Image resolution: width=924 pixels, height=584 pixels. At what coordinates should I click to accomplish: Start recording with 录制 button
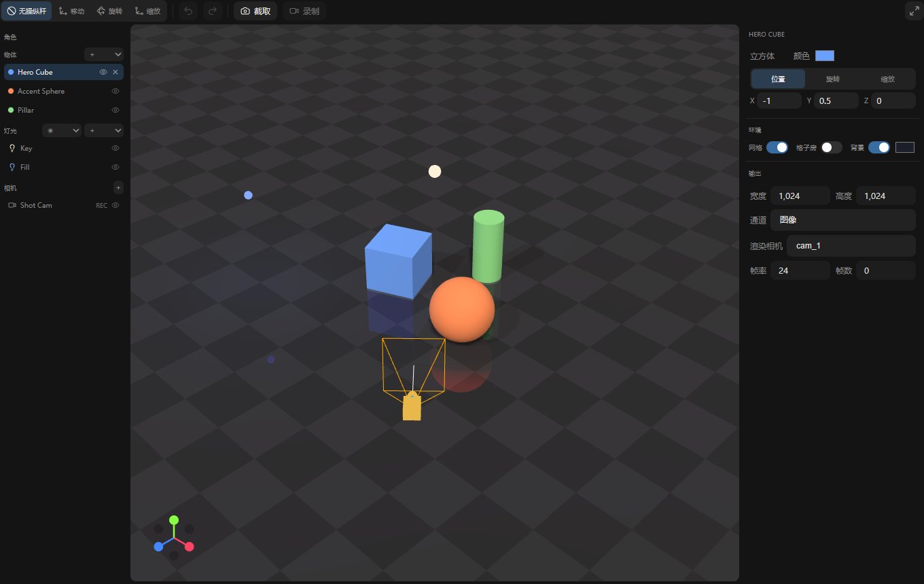304,11
